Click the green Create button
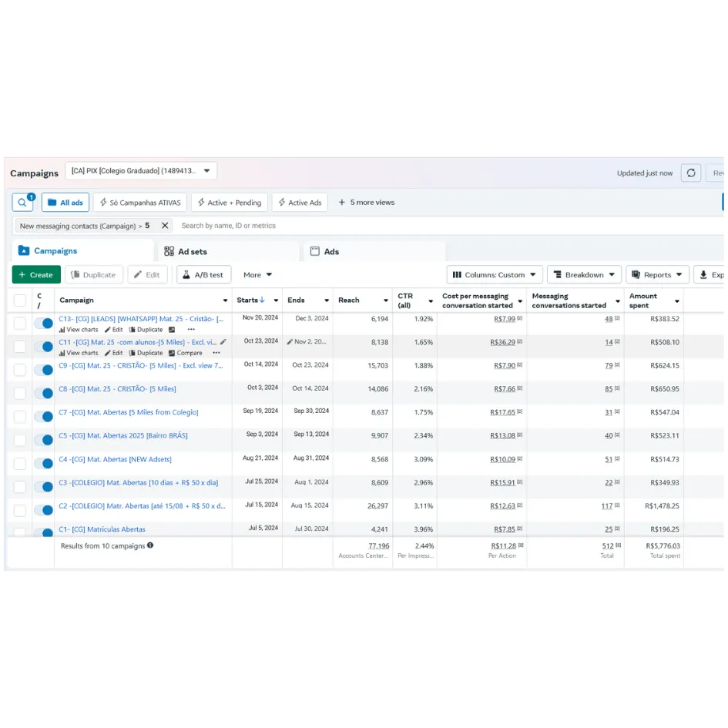This screenshot has width=728, height=728. pos(36,275)
